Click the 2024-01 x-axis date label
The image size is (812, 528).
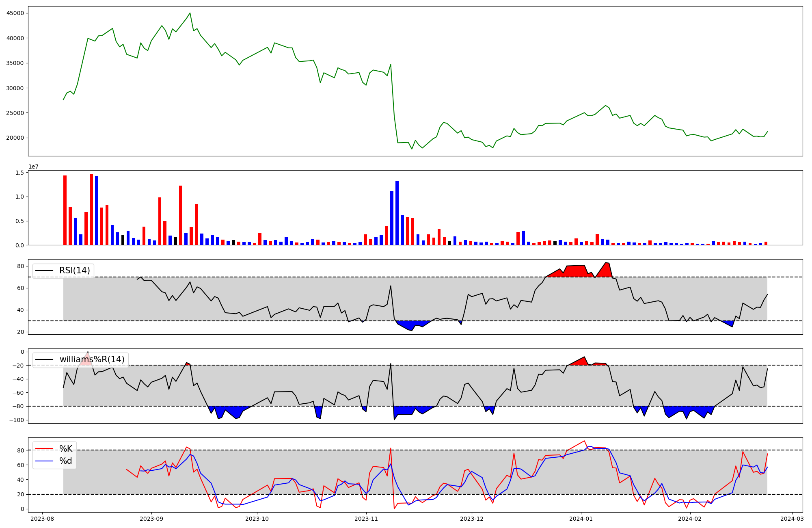pyautogui.click(x=581, y=519)
